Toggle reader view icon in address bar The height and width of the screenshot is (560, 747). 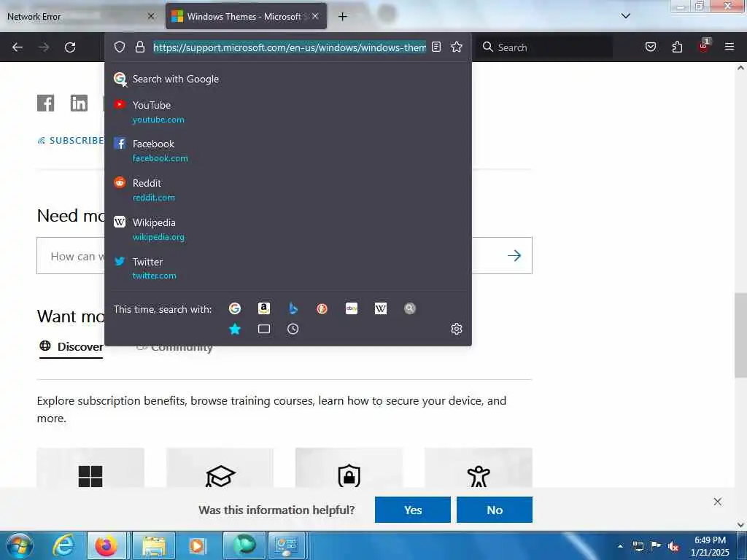(x=436, y=47)
